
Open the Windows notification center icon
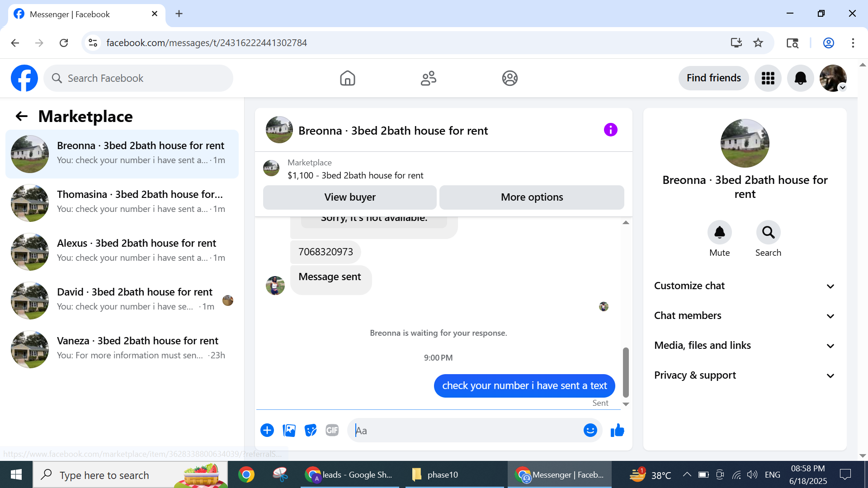[845, 474]
